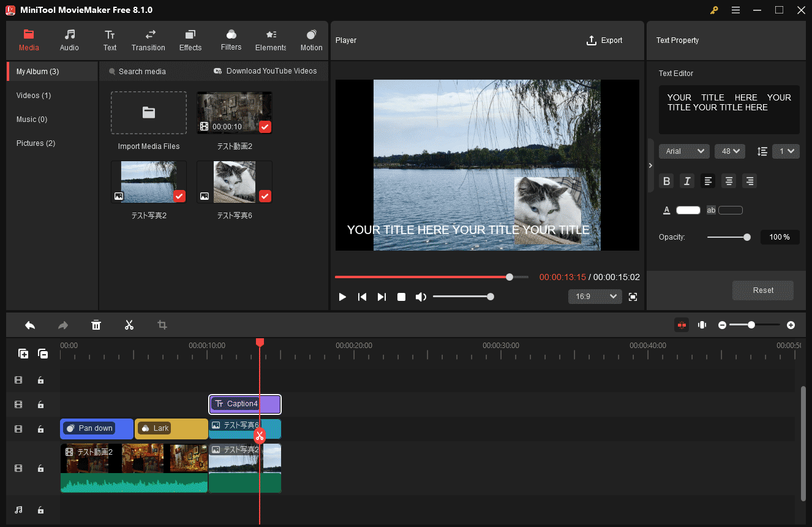This screenshot has width=812, height=527.
Task: Click the Export button
Action: (x=604, y=40)
